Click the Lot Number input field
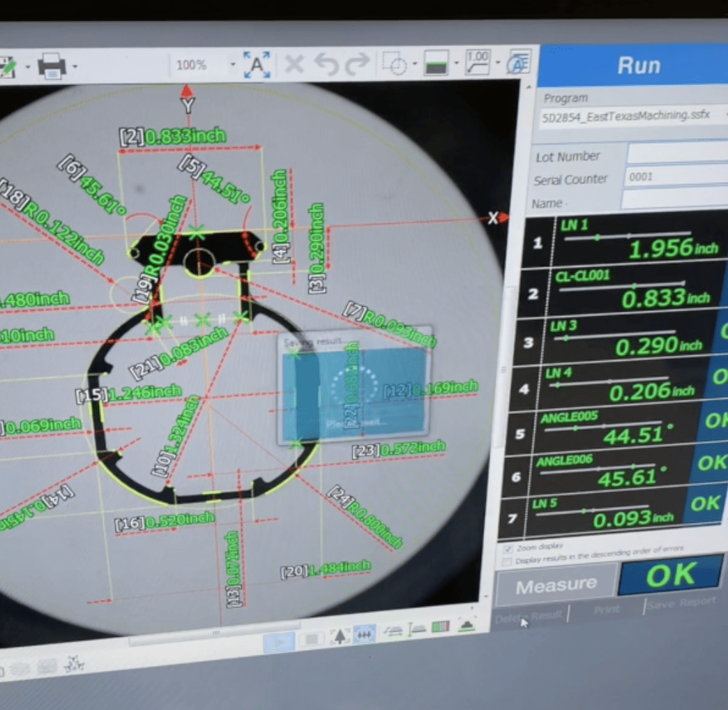The image size is (728, 710). pos(678,153)
